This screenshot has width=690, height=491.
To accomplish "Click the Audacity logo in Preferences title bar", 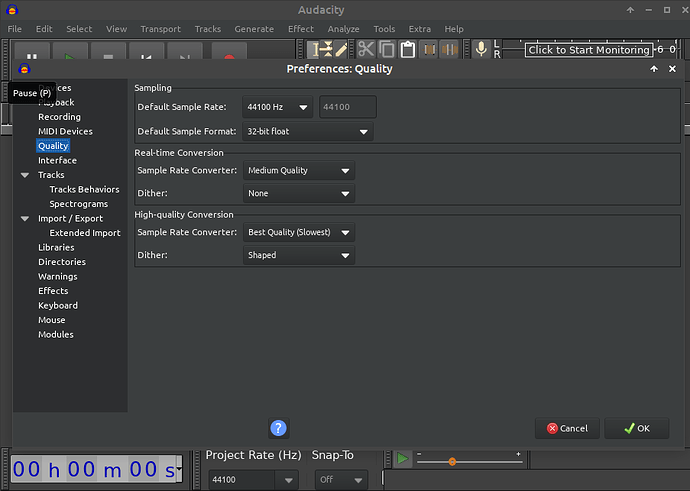I will click(24, 69).
